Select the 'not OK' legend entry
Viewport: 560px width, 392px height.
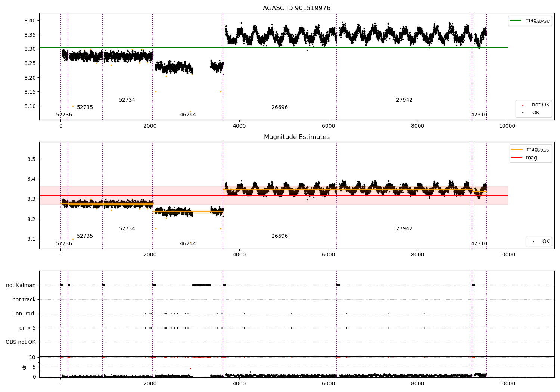click(x=536, y=105)
